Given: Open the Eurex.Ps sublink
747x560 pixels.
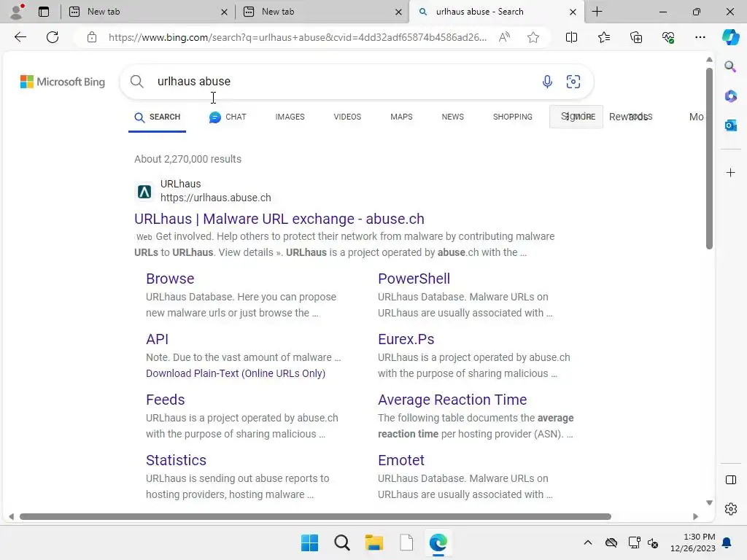Looking at the screenshot, I should click(406, 339).
